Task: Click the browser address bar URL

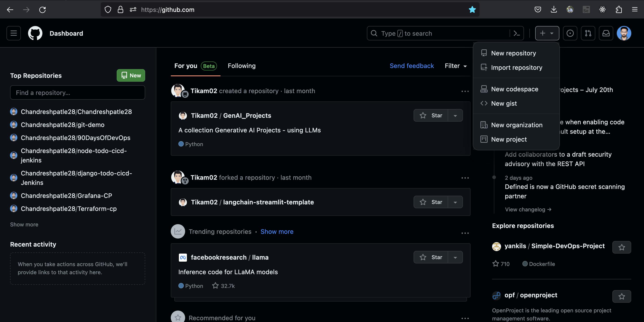Action: (167, 9)
